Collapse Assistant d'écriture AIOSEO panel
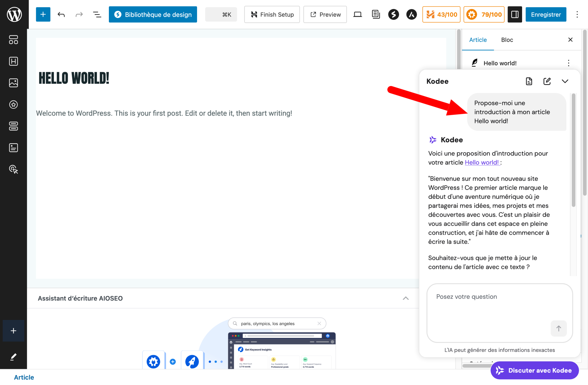 click(405, 298)
